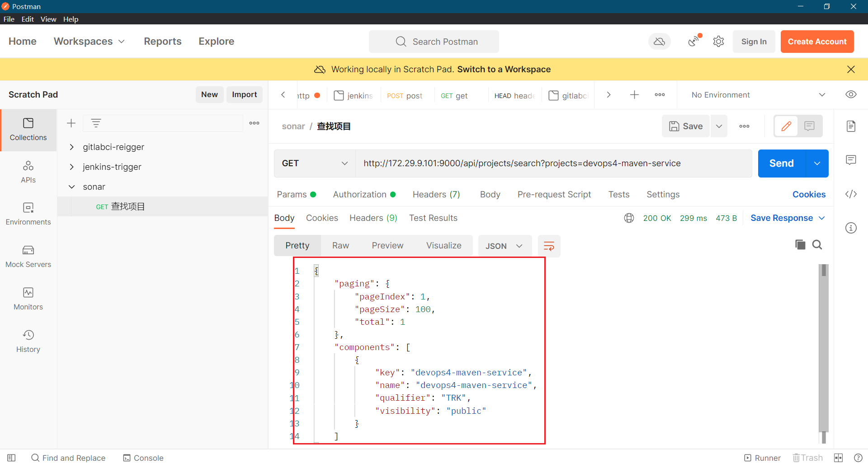Click the Create Account button
Image resolution: width=868 pixels, height=463 pixels.
(x=817, y=42)
